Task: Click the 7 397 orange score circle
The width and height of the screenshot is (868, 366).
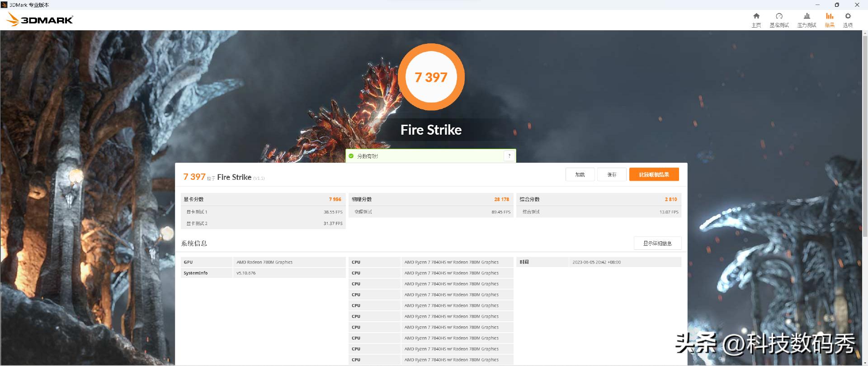Action: click(431, 77)
